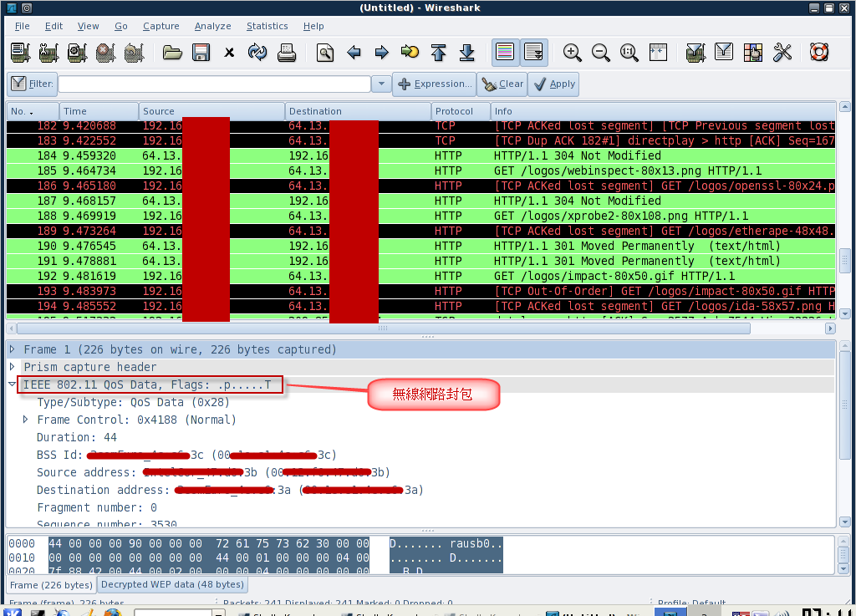The image size is (856, 616).
Task: Open coloring rules editor icon
Action: coord(753,53)
